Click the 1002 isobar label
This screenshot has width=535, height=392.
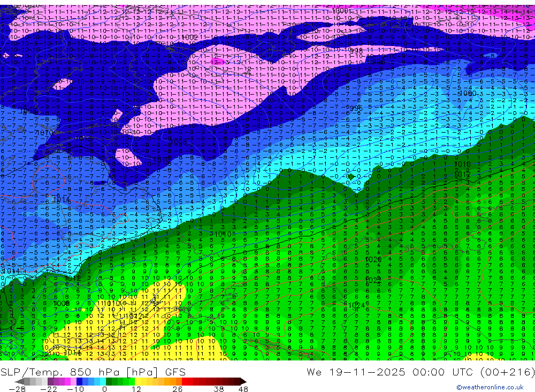tap(190, 37)
